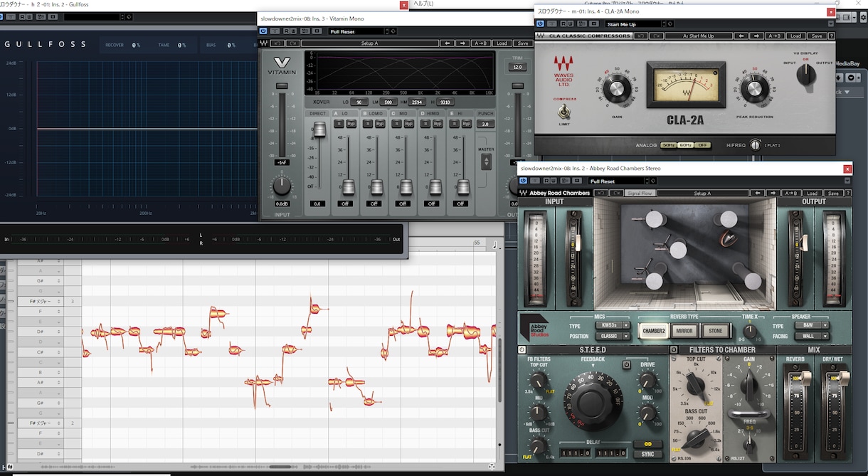Toggle power button in CLA-2A plugin header
This screenshot has height=476, width=868.
539,24
